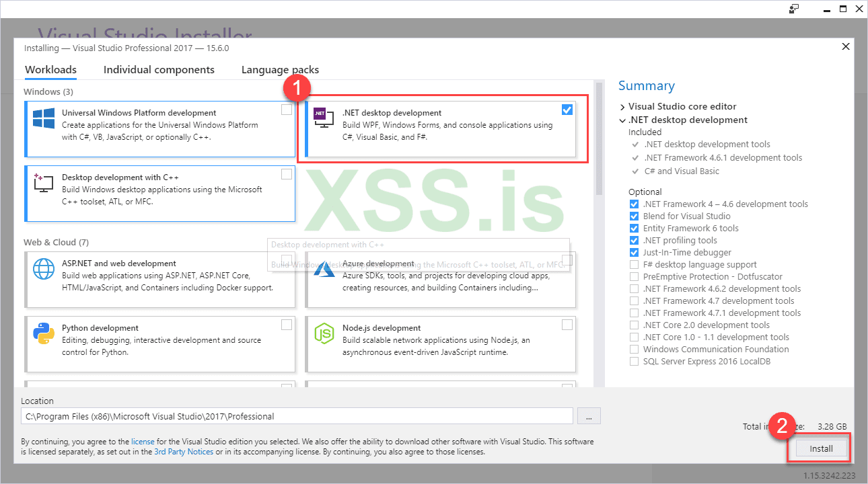Tick the ASP.NET and web development checkbox
The height and width of the screenshot is (484, 868).
coord(287,260)
